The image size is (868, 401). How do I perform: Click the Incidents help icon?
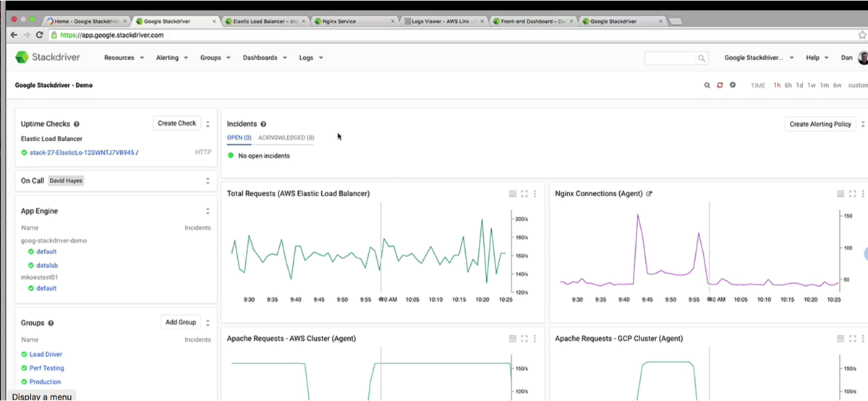pos(263,124)
